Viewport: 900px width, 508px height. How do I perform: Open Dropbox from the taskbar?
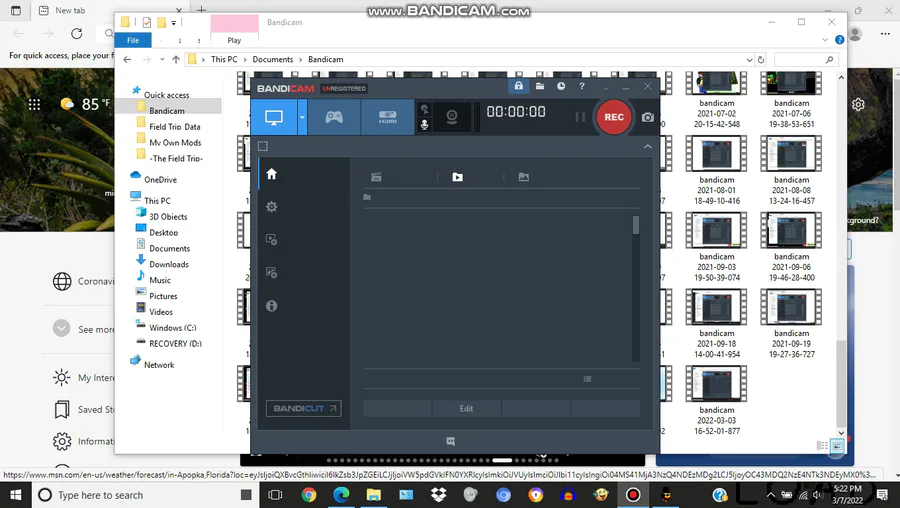coord(439,495)
